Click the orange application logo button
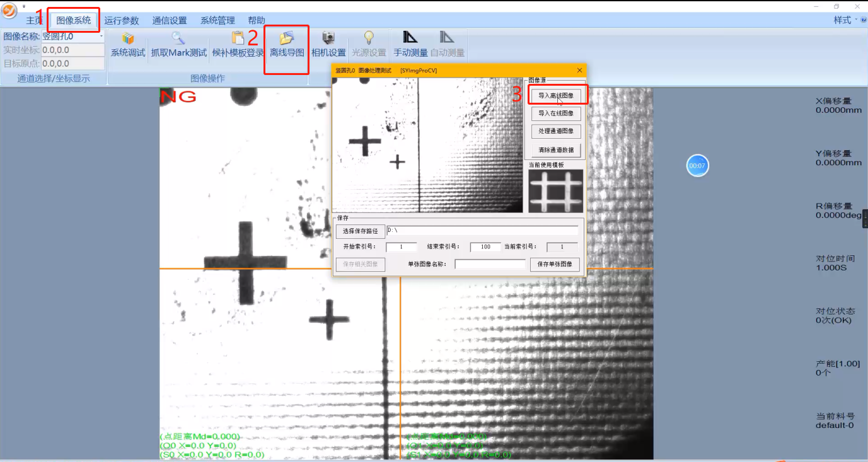Viewport: 868px width, 462px height. (9, 11)
